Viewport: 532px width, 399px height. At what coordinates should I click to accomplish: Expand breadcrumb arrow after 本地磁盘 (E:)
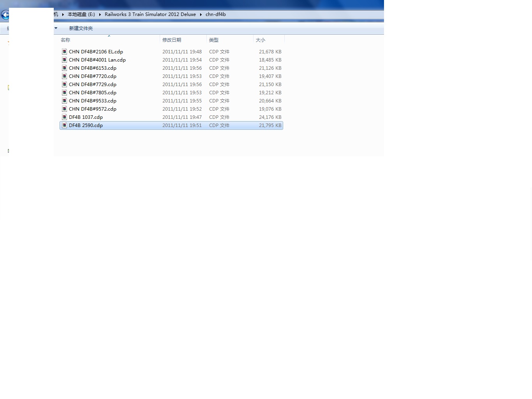point(100,14)
